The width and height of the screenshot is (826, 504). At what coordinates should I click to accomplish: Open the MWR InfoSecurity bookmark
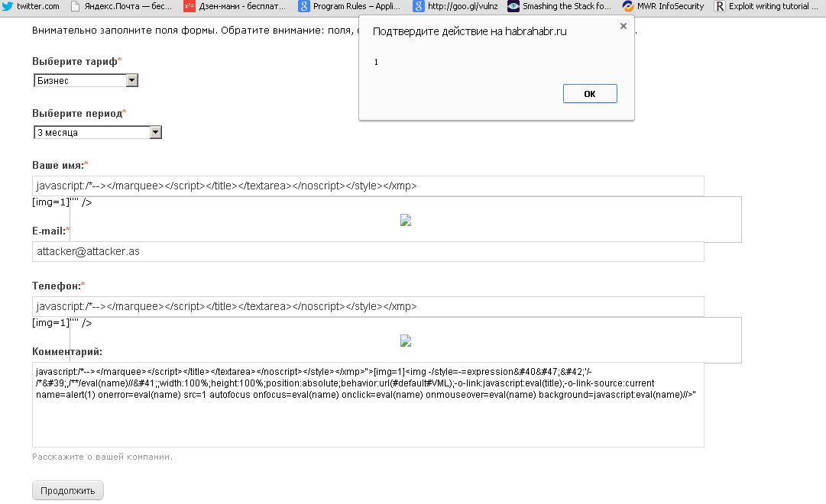tap(662, 6)
